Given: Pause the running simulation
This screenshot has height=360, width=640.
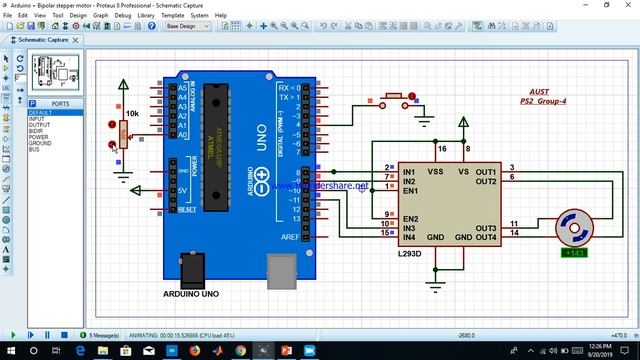Looking at the screenshot, I should pos(47,335).
